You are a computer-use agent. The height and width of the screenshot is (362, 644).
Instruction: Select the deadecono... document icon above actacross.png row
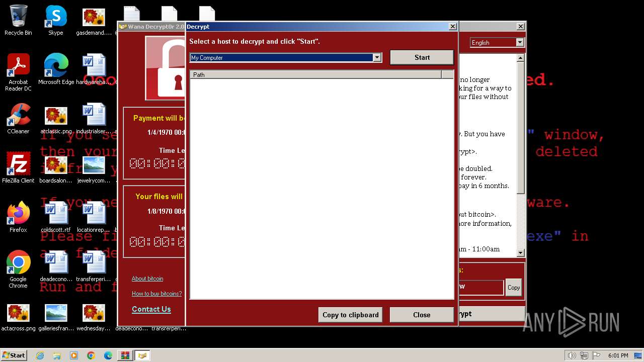[56, 266]
